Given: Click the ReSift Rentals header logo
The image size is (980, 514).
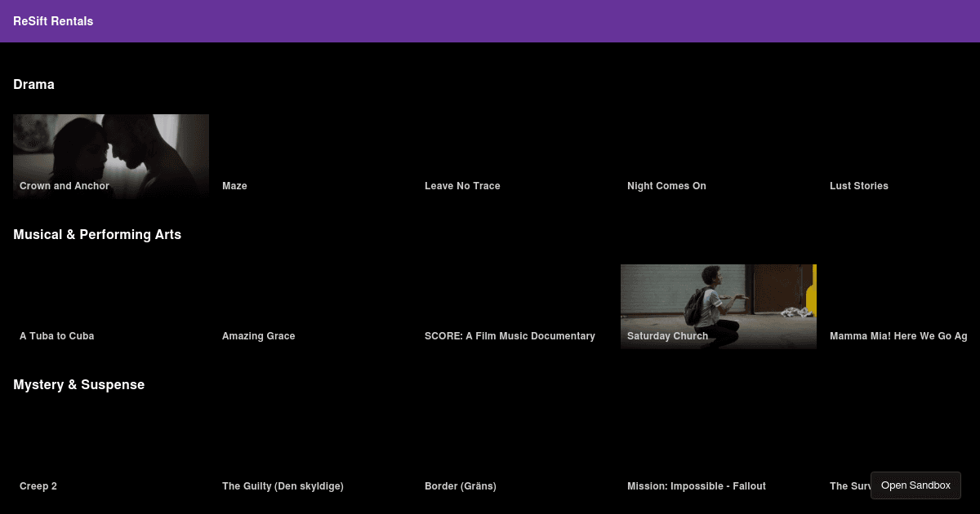Looking at the screenshot, I should [x=53, y=21].
